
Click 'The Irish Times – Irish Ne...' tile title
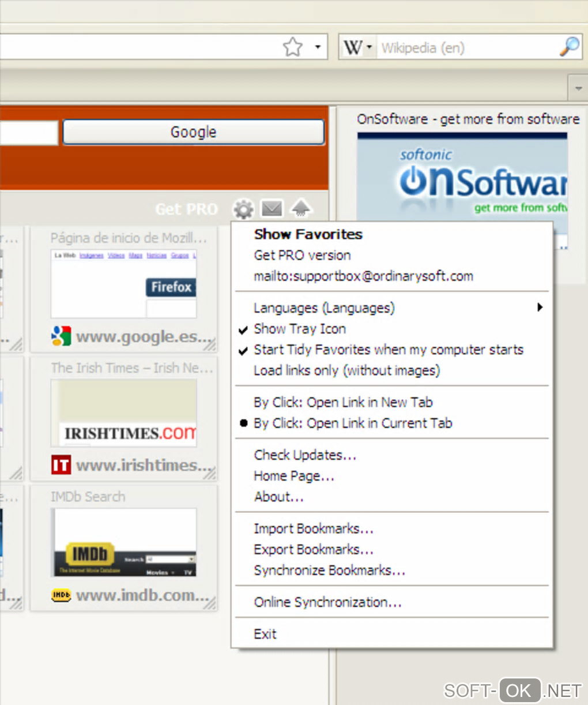[132, 367]
